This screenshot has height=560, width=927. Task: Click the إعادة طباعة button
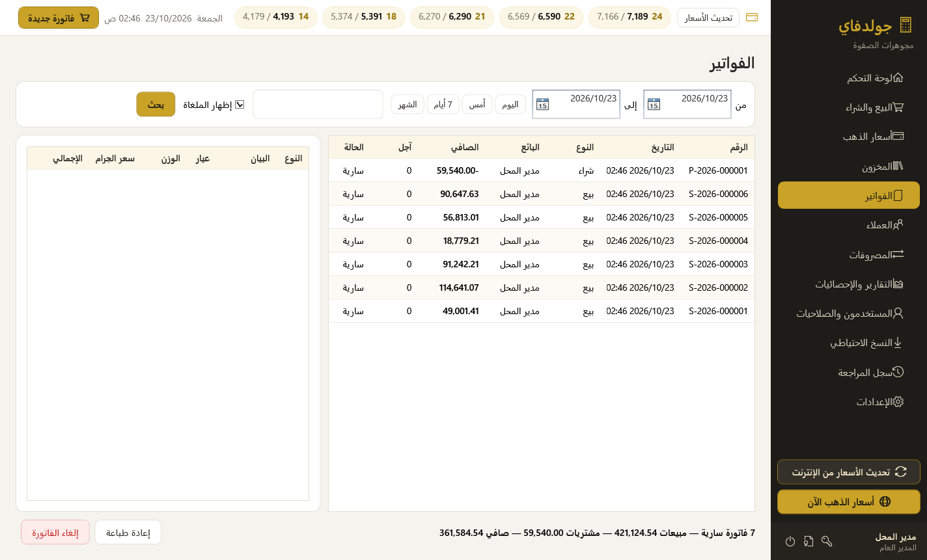pos(128,532)
